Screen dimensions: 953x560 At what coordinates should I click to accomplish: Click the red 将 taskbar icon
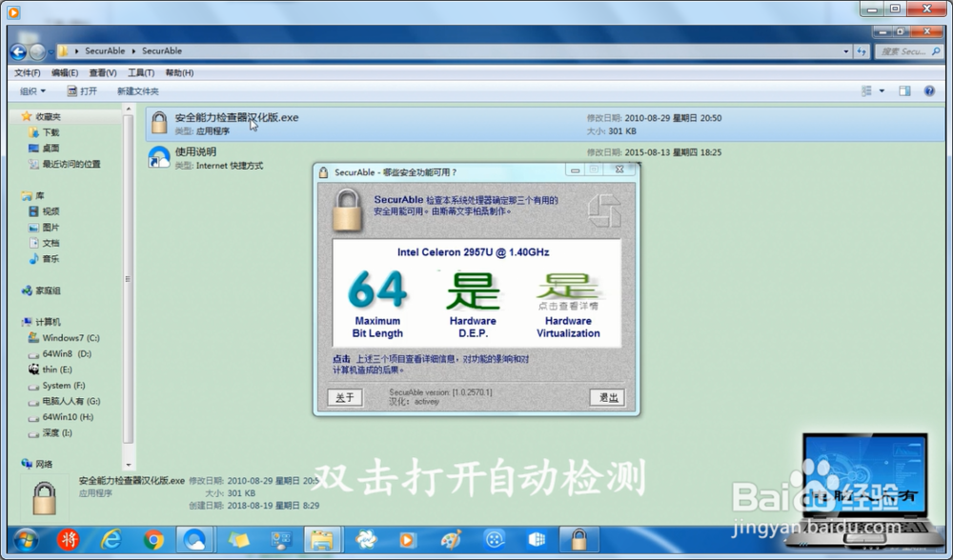(x=68, y=539)
